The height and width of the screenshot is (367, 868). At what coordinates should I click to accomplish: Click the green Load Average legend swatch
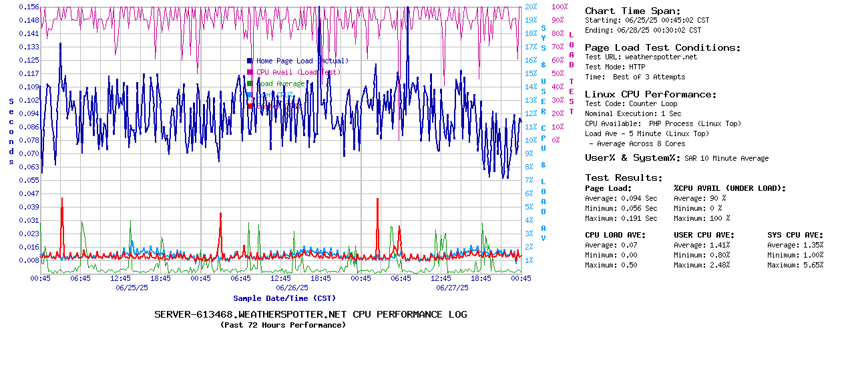click(x=250, y=83)
